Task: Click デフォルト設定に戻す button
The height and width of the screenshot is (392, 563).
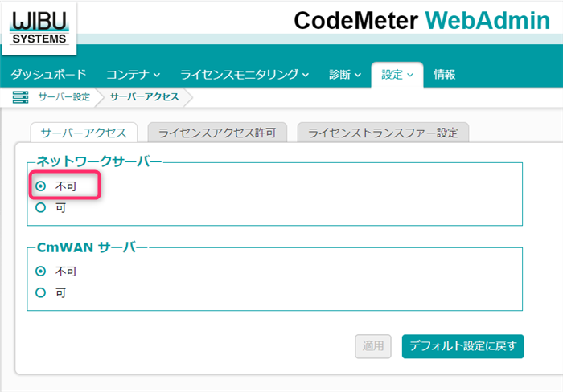Action: pyautogui.click(x=462, y=346)
